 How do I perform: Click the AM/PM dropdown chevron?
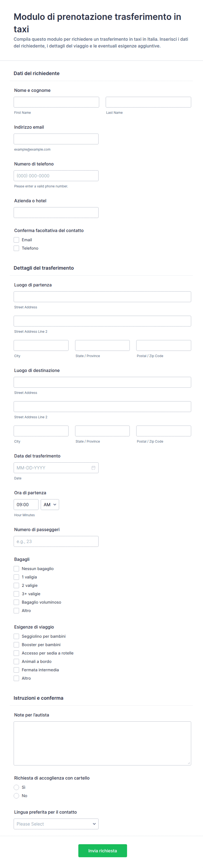(55, 504)
